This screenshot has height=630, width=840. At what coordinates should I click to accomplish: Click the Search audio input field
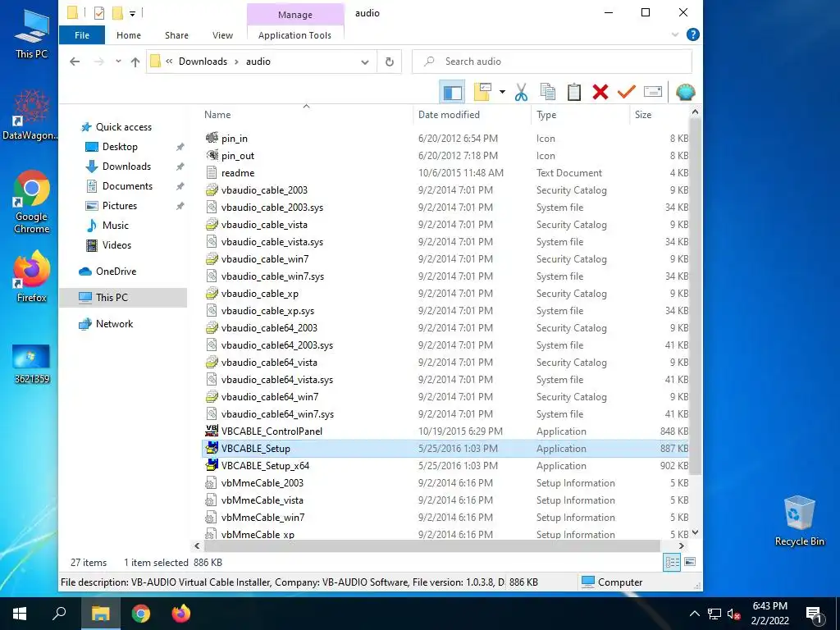[552, 62]
